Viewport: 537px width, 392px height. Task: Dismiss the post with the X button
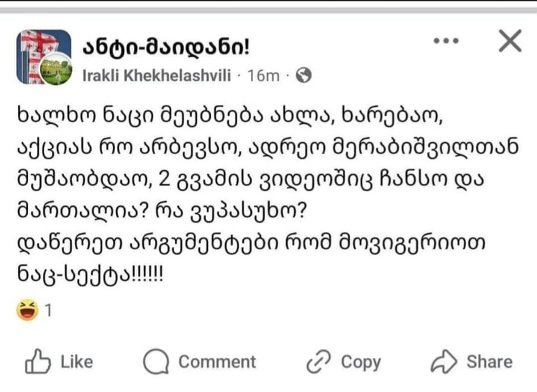point(509,41)
